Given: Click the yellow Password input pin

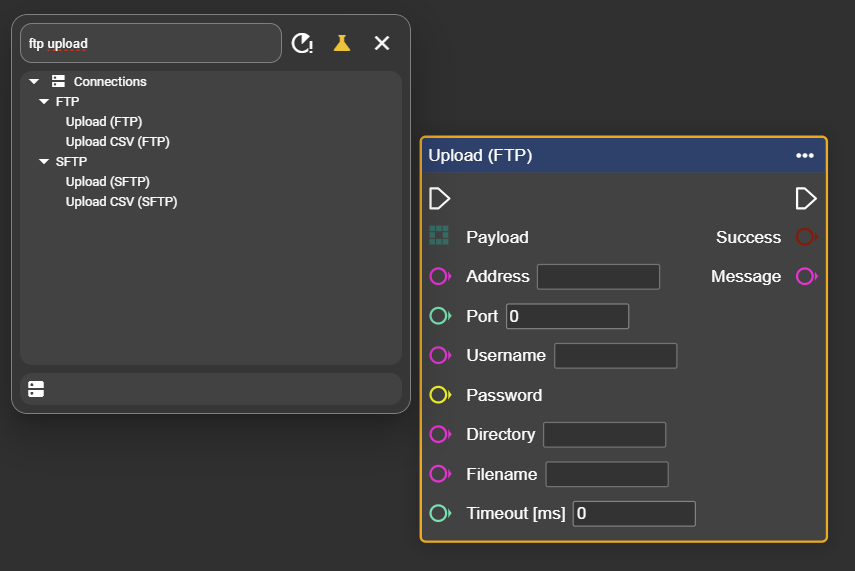Looking at the screenshot, I should point(440,395).
